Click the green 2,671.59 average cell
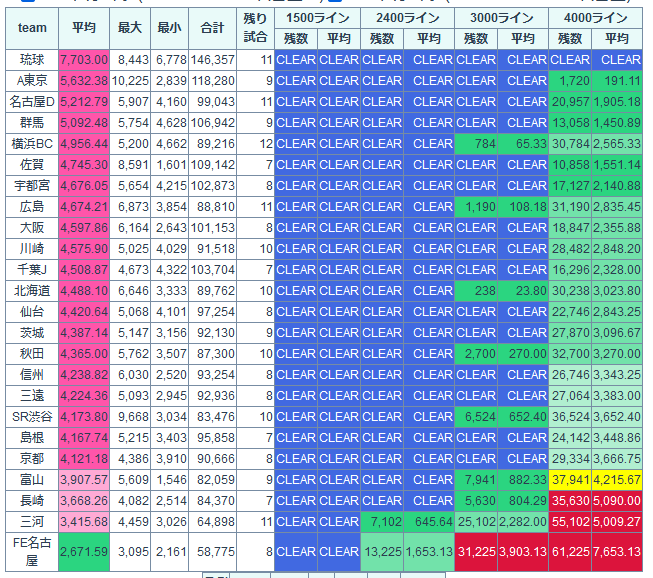The height and width of the screenshot is (578, 653). click(84, 551)
